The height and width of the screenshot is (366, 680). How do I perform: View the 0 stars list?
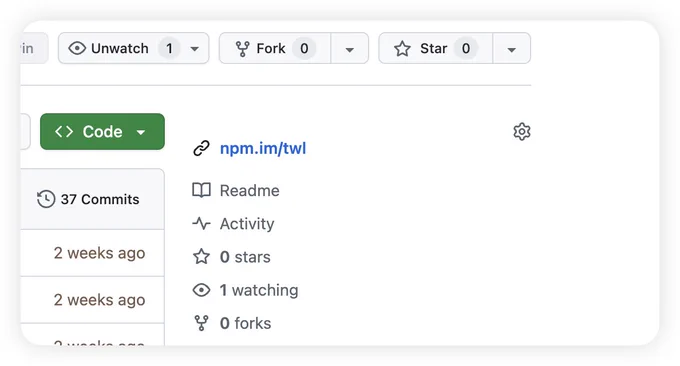(x=245, y=257)
